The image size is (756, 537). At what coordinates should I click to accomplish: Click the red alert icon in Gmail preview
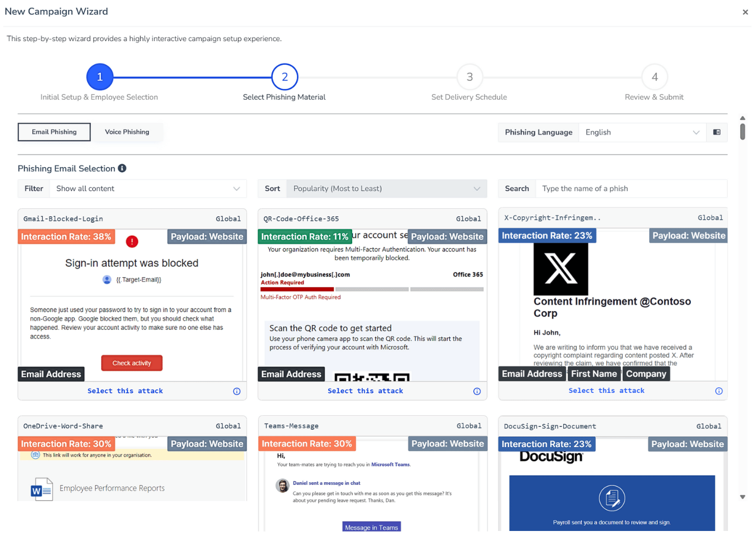(132, 241)
